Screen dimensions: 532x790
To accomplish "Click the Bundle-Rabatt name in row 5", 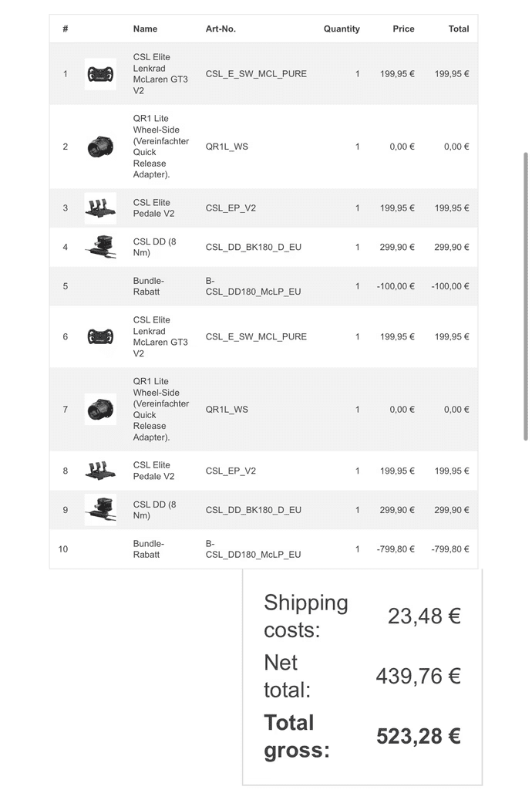I will [x=148, y=286].
